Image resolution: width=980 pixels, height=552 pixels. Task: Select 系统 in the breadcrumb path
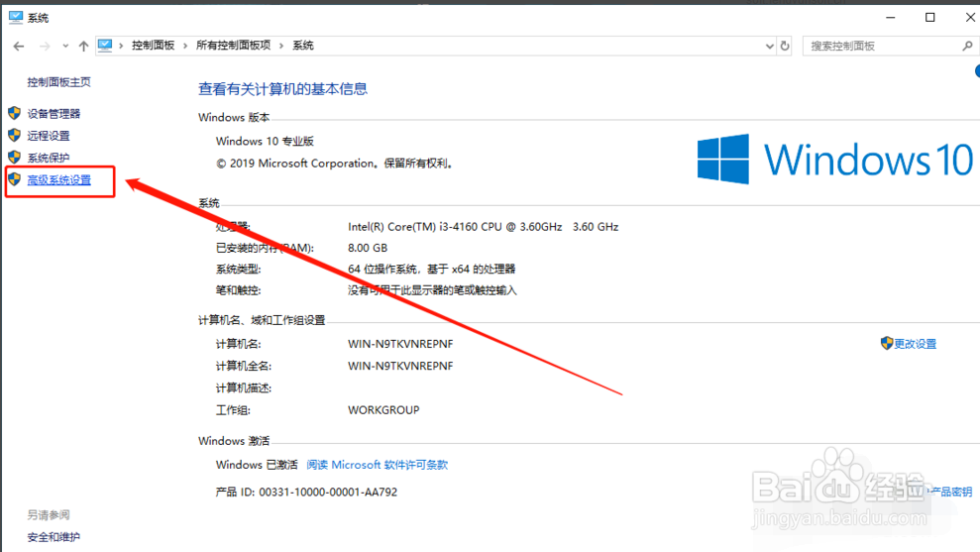303,45
